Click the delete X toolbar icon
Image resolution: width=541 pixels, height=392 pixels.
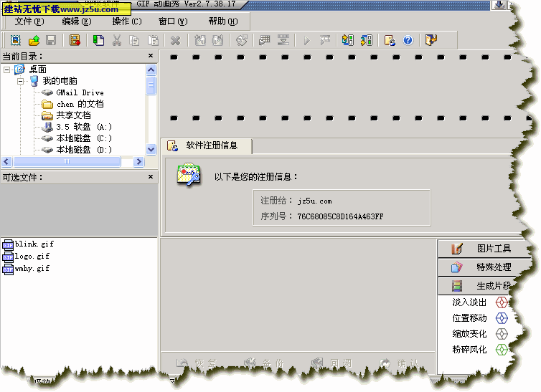(x=176, y=40)
